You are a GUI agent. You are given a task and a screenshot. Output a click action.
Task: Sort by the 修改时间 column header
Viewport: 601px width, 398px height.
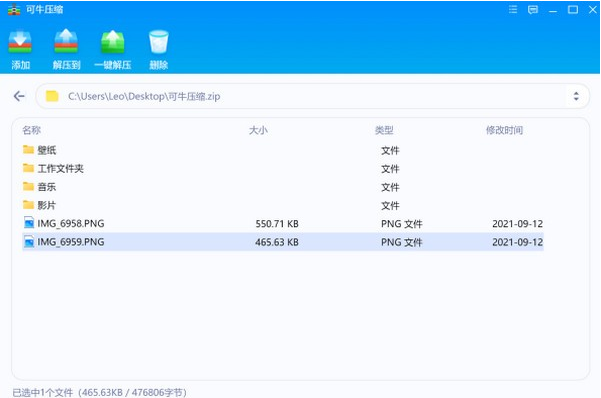click(x=504, y=130)
